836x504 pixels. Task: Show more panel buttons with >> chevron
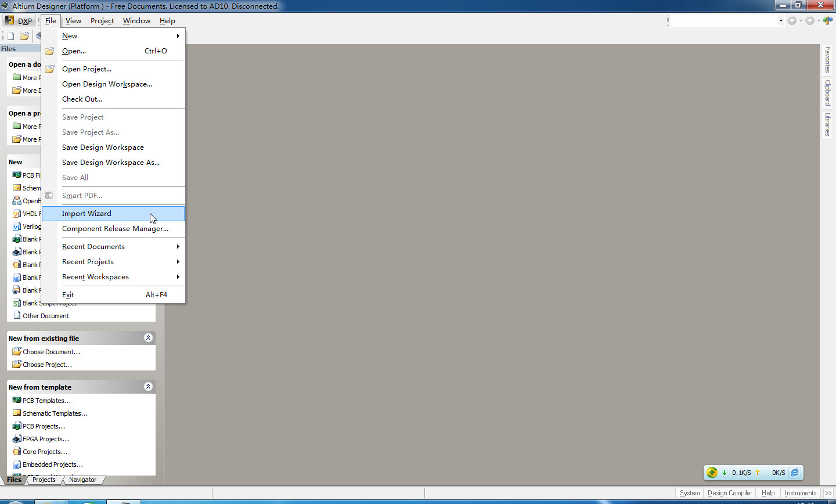(828, 493)
